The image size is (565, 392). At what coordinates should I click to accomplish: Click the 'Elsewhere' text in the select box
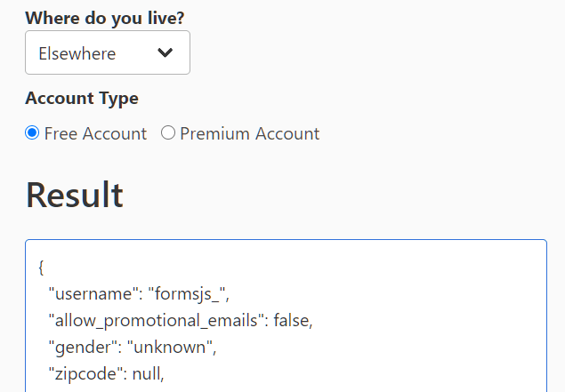point(77,53)
